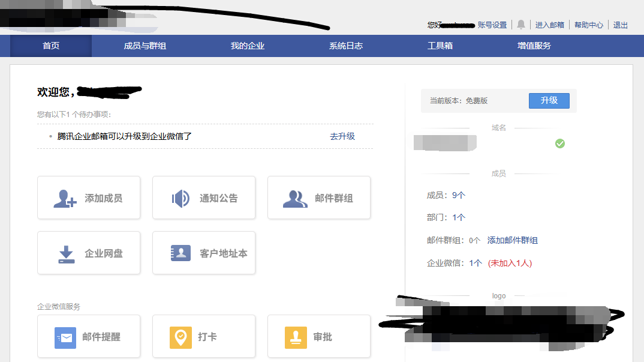This screenshot has height=362, width=644.
Task: Open the 企业网盘 download icon
Action: [x=66, y=253]
